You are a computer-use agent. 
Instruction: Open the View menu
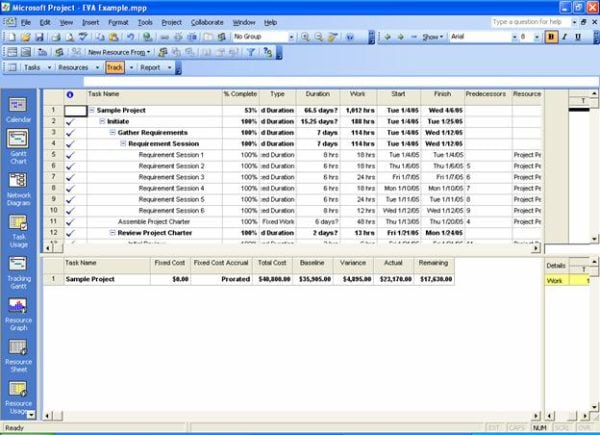66,23
